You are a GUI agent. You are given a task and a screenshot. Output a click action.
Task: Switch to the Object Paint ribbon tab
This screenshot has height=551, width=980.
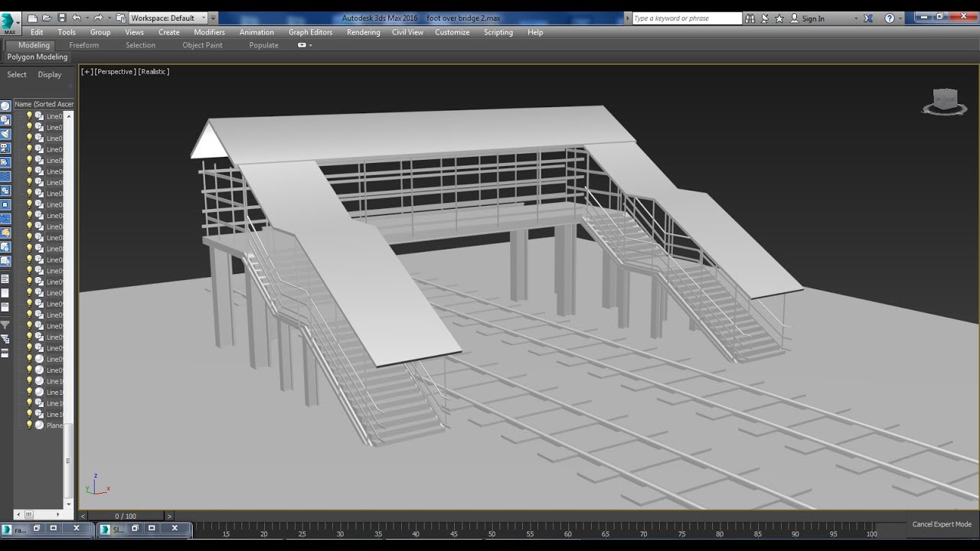click(202, 45)
